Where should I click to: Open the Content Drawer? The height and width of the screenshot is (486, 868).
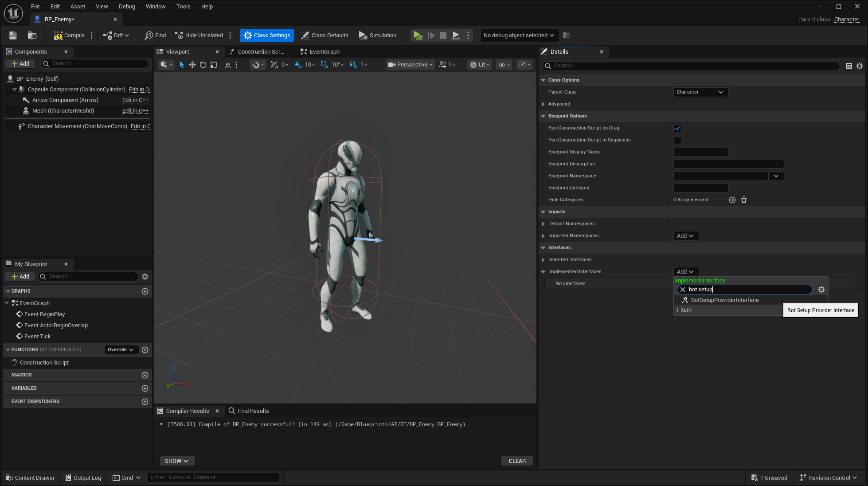[x=30, y=478]
